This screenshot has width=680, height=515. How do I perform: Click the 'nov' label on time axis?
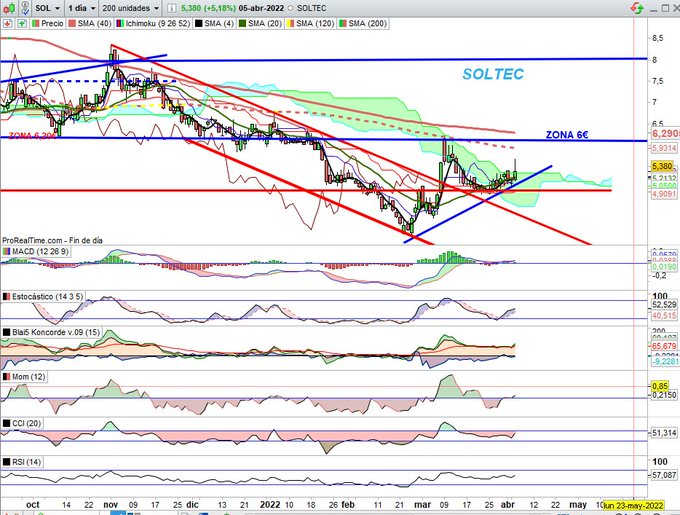pyautogui.click(x=111, y=505)
